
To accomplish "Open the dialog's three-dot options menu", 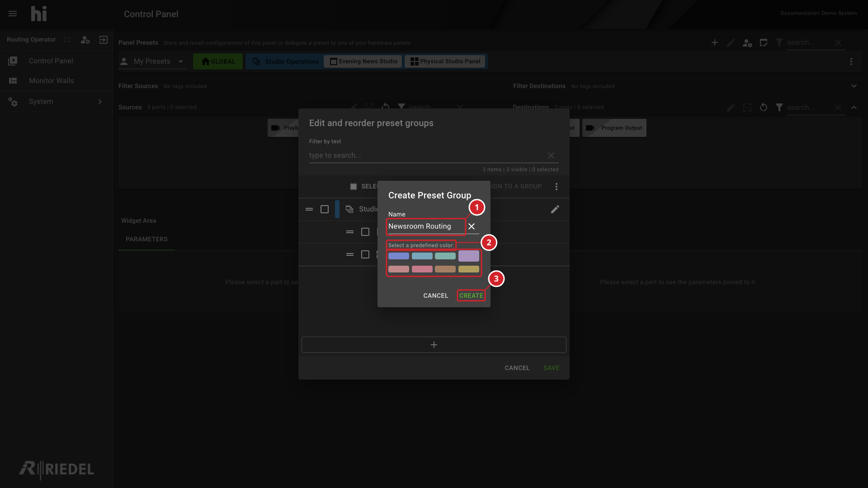I will 557,187.
